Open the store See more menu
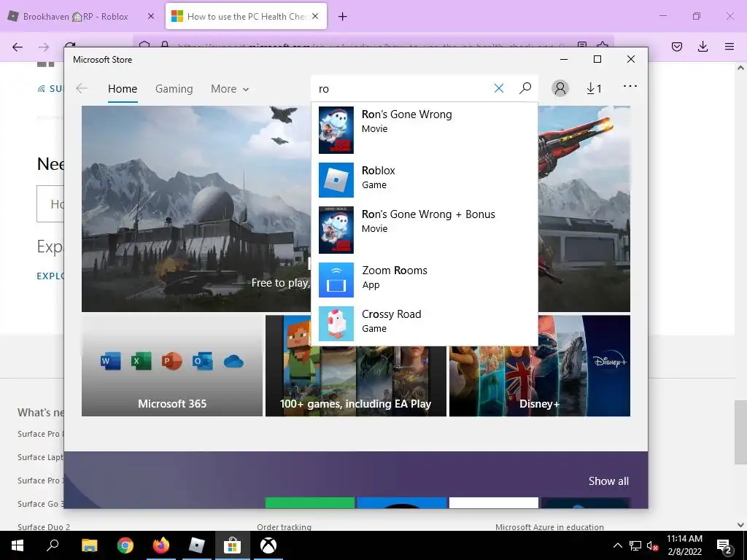747x560 pixels. tap(630, 86)
